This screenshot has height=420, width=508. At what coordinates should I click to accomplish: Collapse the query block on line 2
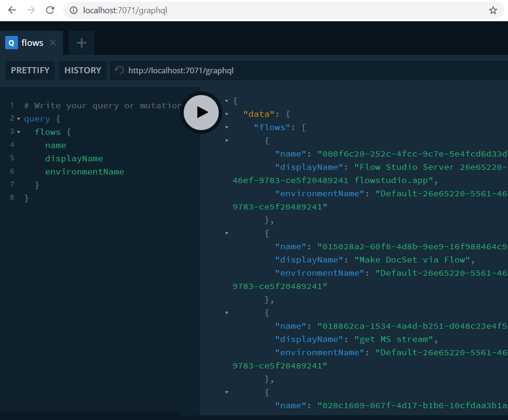(18, 119)
